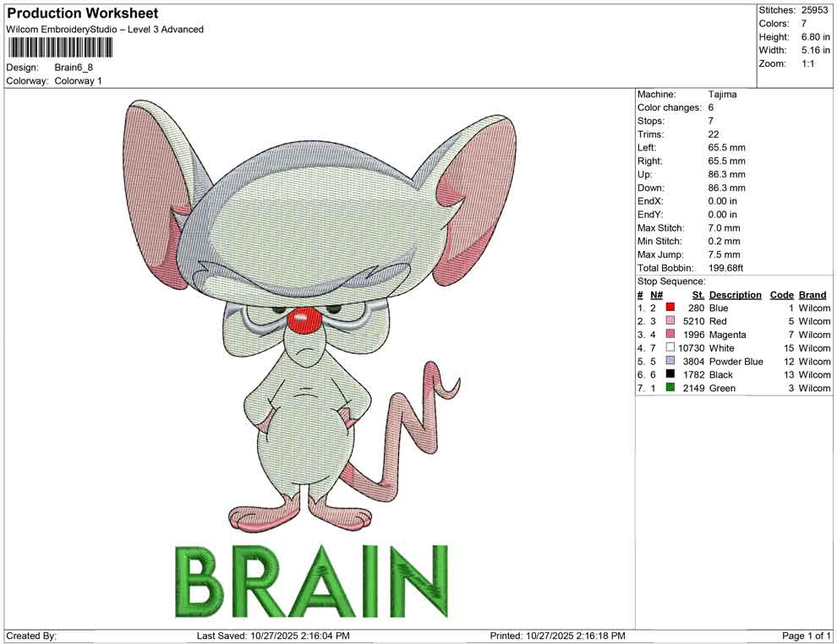
Task: Click the Printed timestamp in footer
Action: pos(557,636)
